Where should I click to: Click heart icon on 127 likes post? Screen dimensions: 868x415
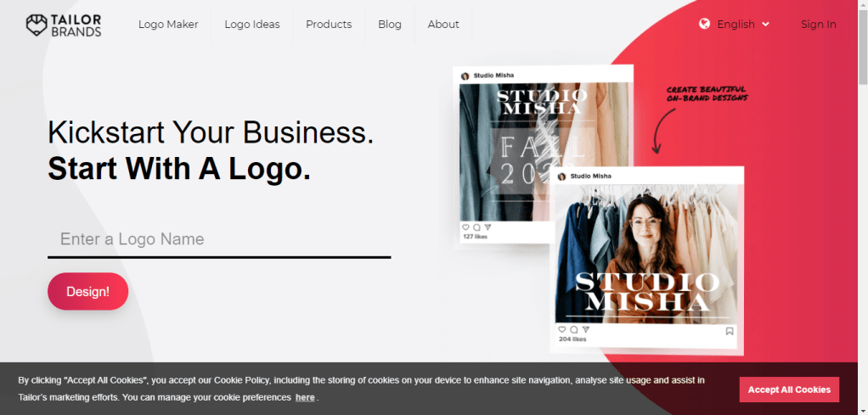click(465, 227)
